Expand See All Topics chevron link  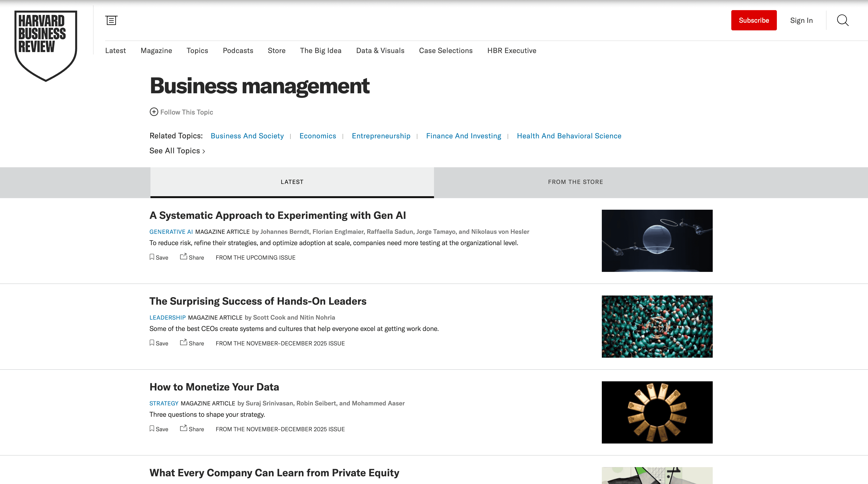(x=177, y=151)
